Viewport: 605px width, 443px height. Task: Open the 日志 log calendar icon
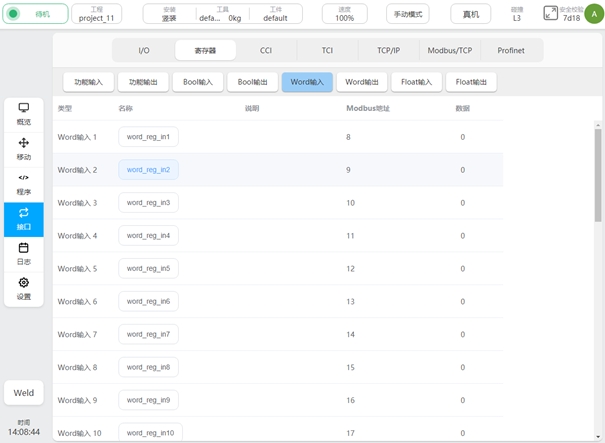tap(23, 253)
